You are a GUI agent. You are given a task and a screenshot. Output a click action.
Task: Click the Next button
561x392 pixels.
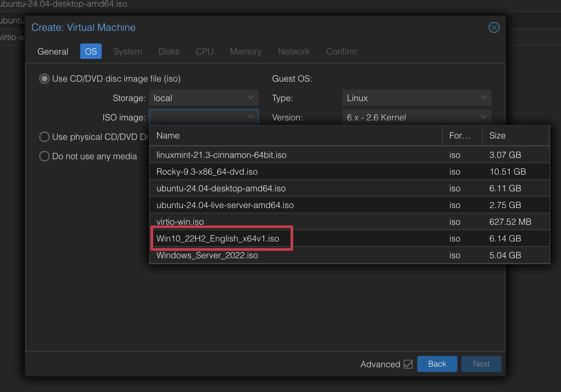481,364
